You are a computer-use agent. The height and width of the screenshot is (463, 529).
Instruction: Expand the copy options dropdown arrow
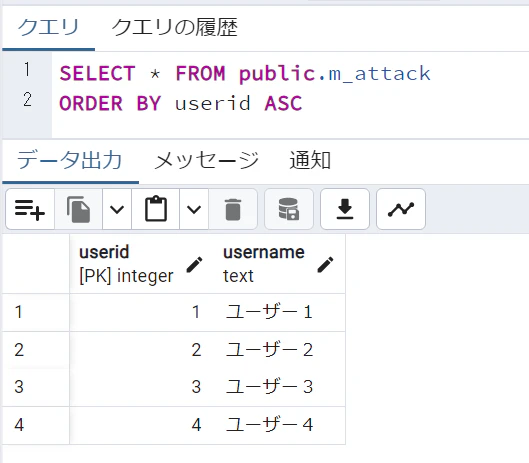[x=117, y=209]
